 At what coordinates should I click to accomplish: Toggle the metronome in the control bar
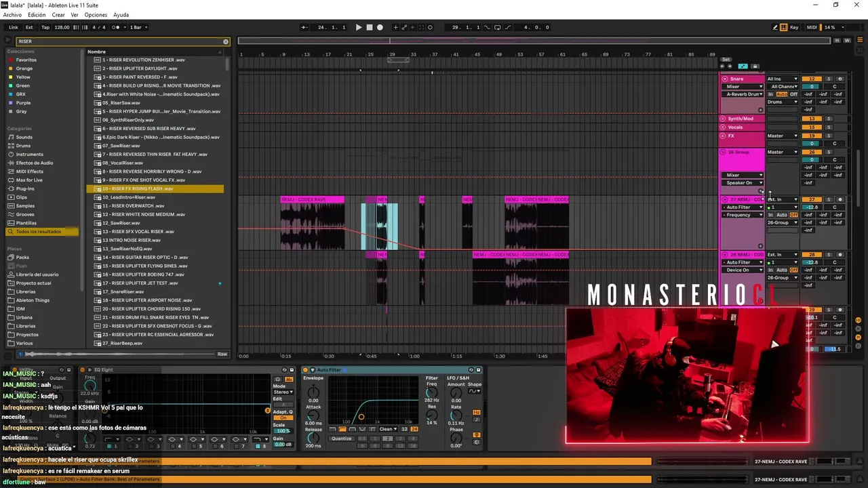[116, 27]
